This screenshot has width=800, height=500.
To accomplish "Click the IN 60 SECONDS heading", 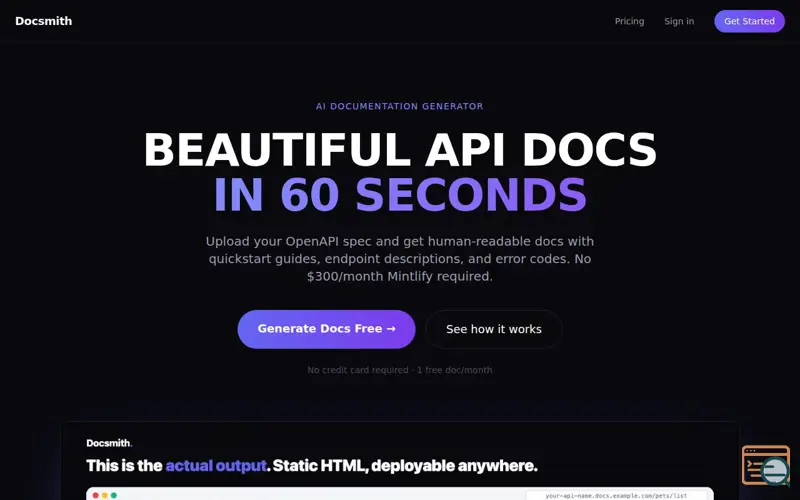I will pos(399,194).
